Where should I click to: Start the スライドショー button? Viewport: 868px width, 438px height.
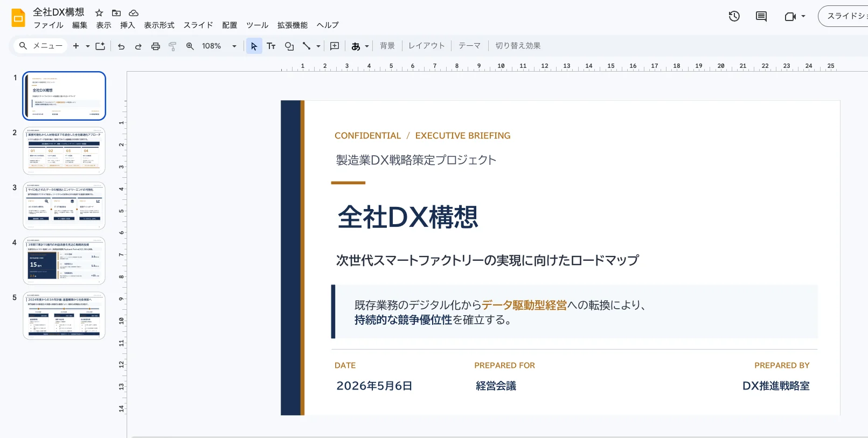coord(844,16)
